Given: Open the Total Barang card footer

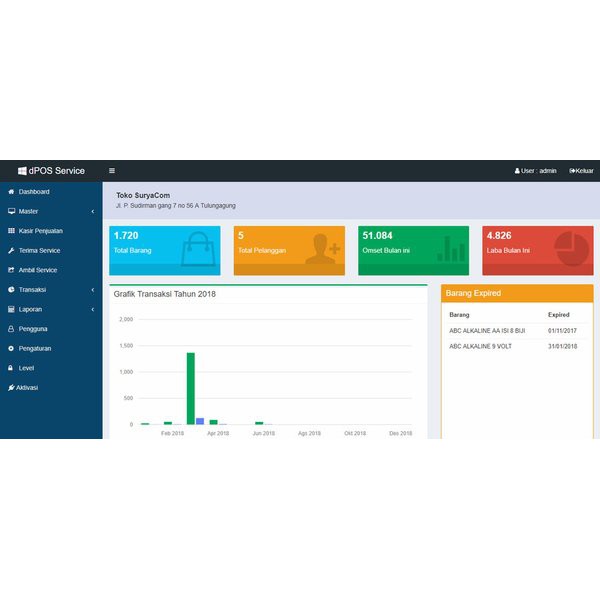Looking at the screenshot, I should point(165,269).
